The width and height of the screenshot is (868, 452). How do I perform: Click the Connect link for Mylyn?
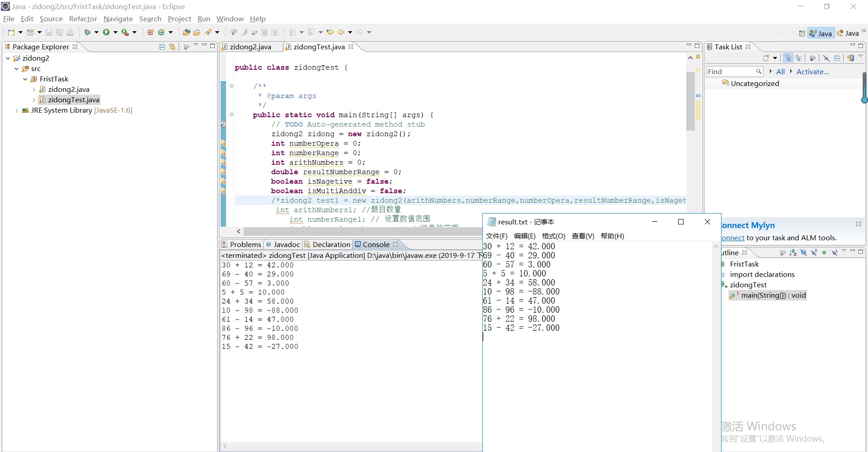(x=733, y=238)
